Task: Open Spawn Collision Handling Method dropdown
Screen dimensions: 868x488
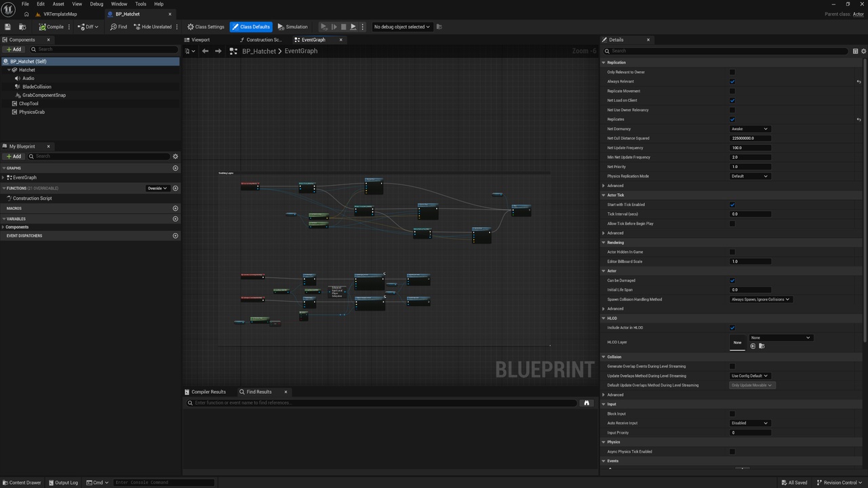Action: [761, 300]
